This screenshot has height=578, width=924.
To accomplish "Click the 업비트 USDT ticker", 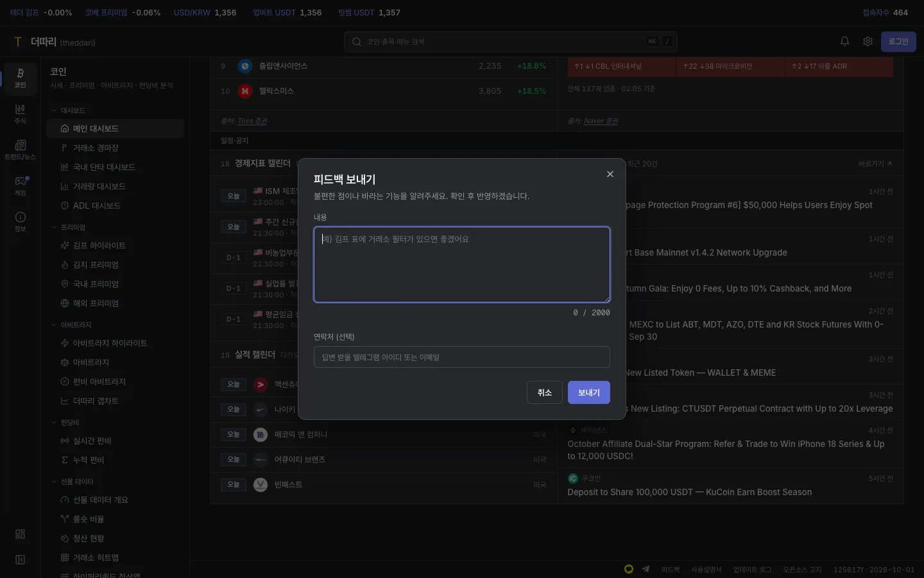I will 287,12.
